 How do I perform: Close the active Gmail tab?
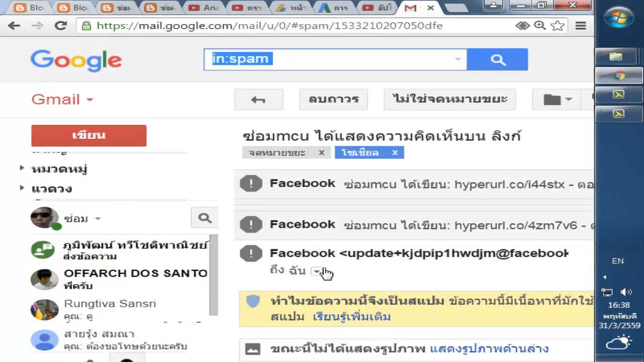(431, 8)
